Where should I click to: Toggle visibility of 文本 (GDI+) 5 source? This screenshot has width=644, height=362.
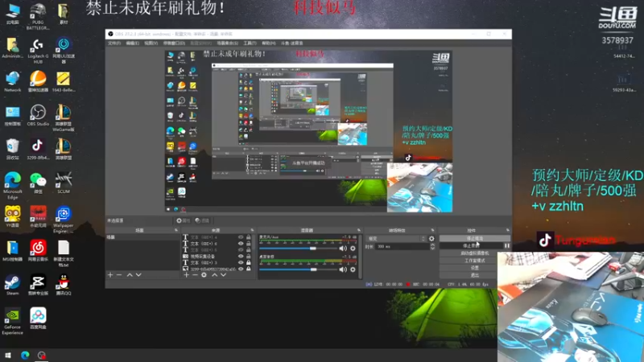pos(241,249)
